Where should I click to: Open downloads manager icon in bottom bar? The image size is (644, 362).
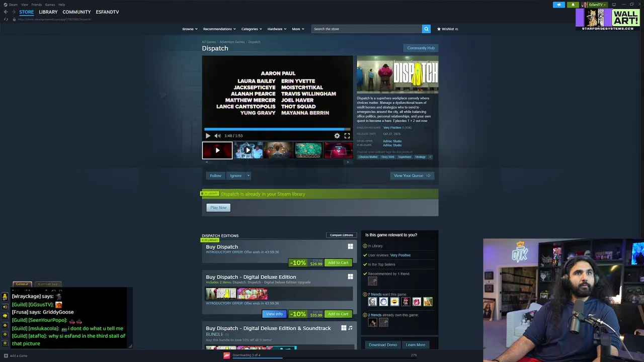227,355
